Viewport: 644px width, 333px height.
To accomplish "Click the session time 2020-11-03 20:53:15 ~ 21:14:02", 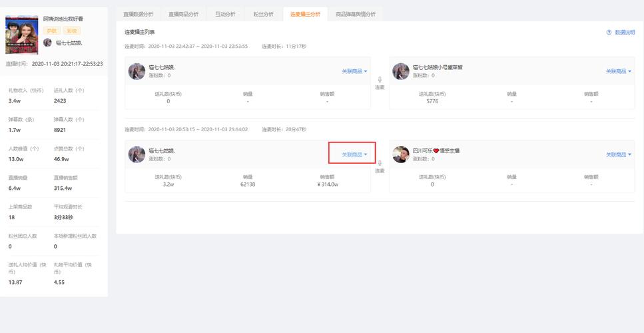I will pyautogui.click(x=198, y=129).
